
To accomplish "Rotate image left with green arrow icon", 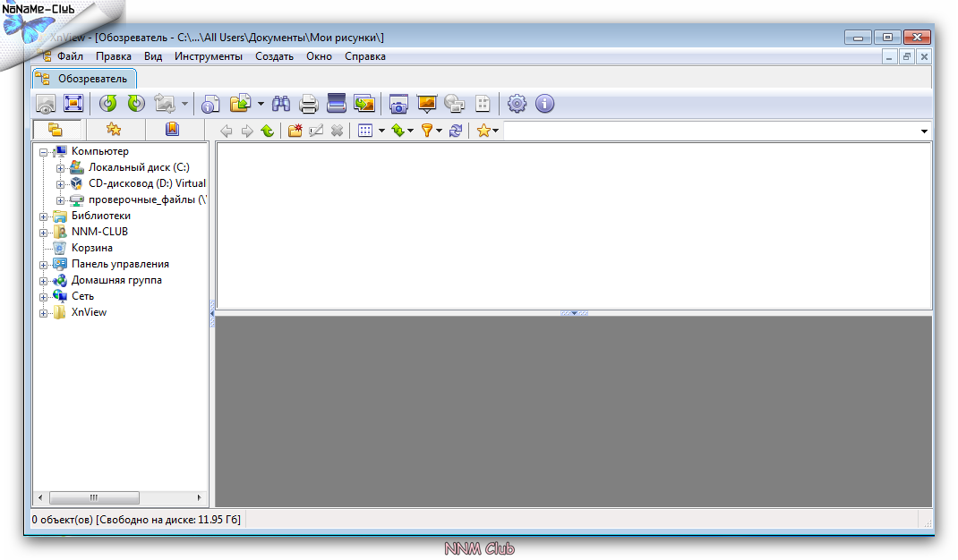I will pyautogui.click(x=108, y=104).
